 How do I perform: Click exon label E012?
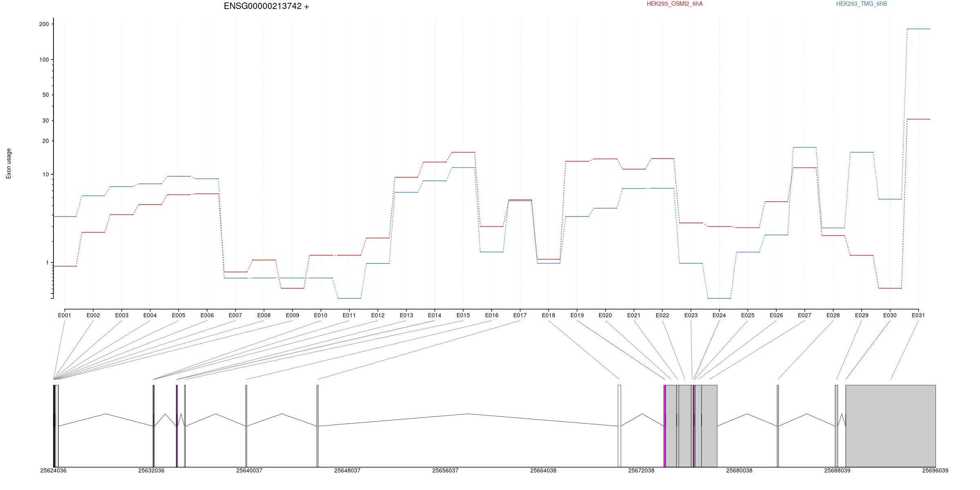(378, 315)
